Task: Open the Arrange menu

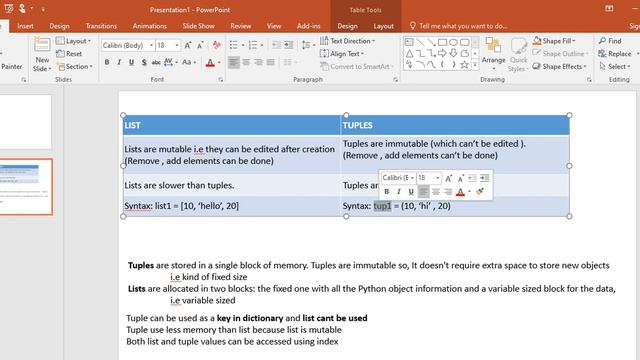Action: pos(493,55)
